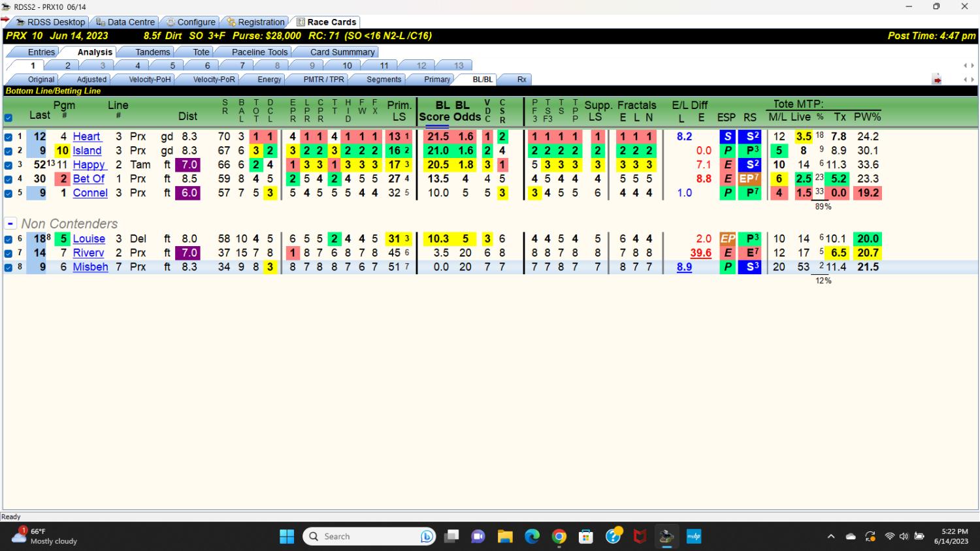Click the Configure tab gear icon
The width and height of the screenshot is (980, 551).
(171, 22)
